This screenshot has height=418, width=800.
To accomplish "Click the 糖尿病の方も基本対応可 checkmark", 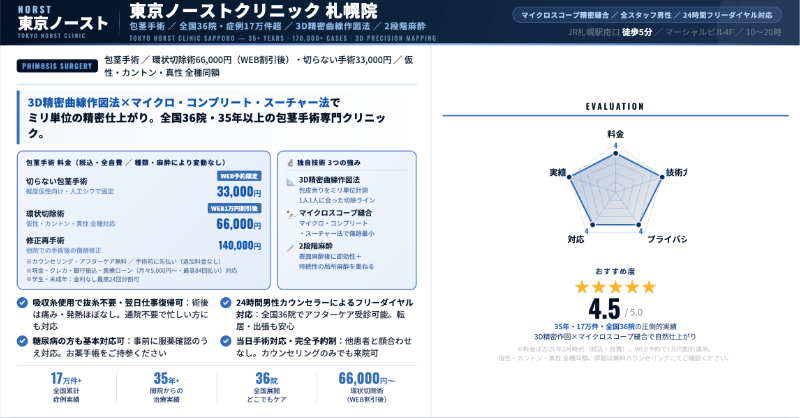I will pos(24,341).
